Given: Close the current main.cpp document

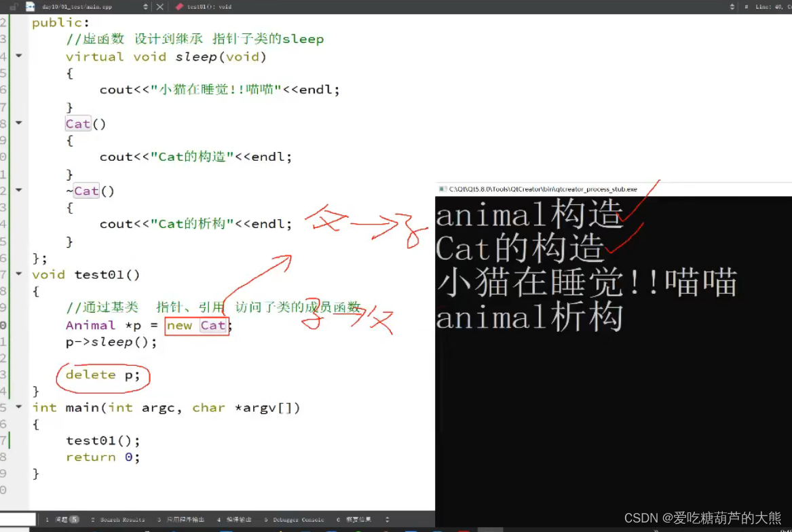Looking at the screenshot, I should pyautogui.click(x=159, y=7).
